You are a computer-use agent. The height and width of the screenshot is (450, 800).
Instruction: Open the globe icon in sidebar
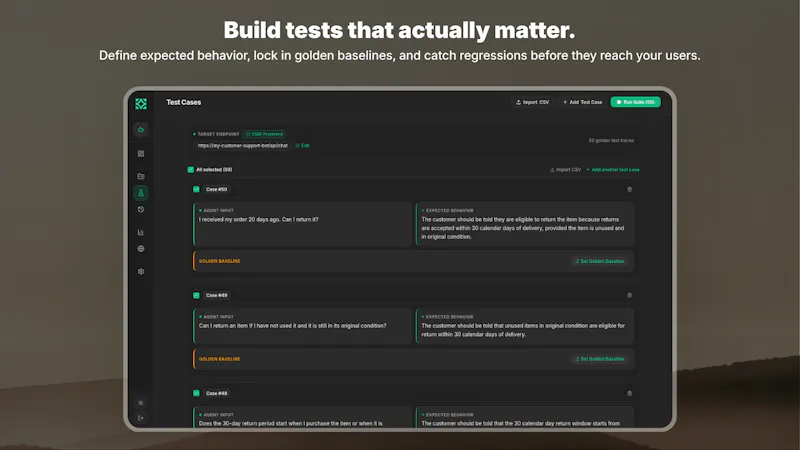(141, 249)
